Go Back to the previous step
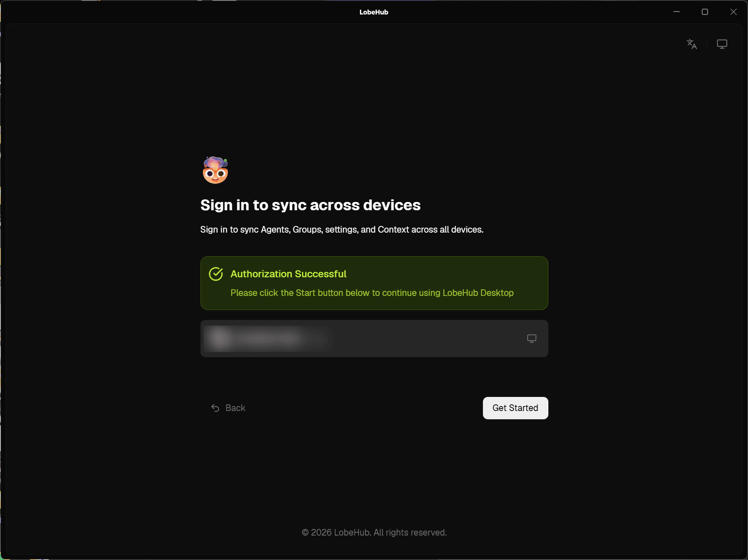Screen dimensions: 748x560 [228, 408]
